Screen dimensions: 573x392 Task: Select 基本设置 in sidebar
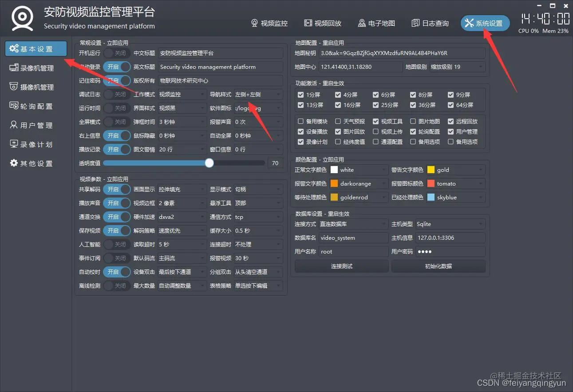pyautogui.click(x=36, y=49)
